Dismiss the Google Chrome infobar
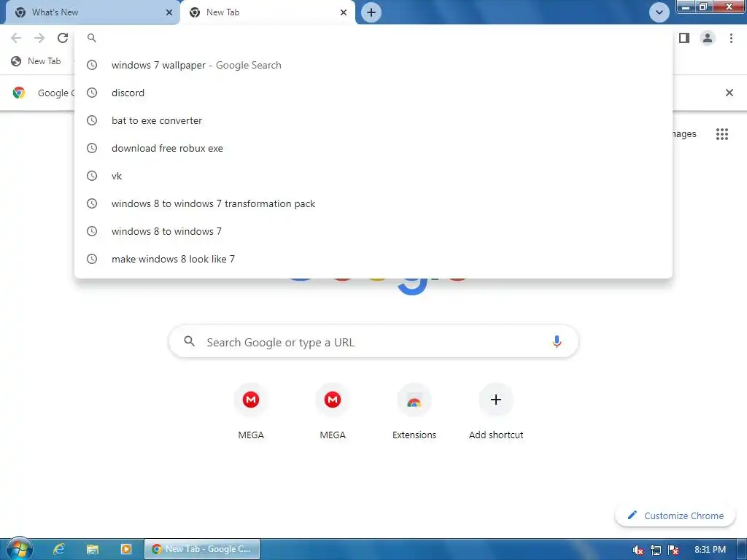The image size is (747, 560). (729, 93)
